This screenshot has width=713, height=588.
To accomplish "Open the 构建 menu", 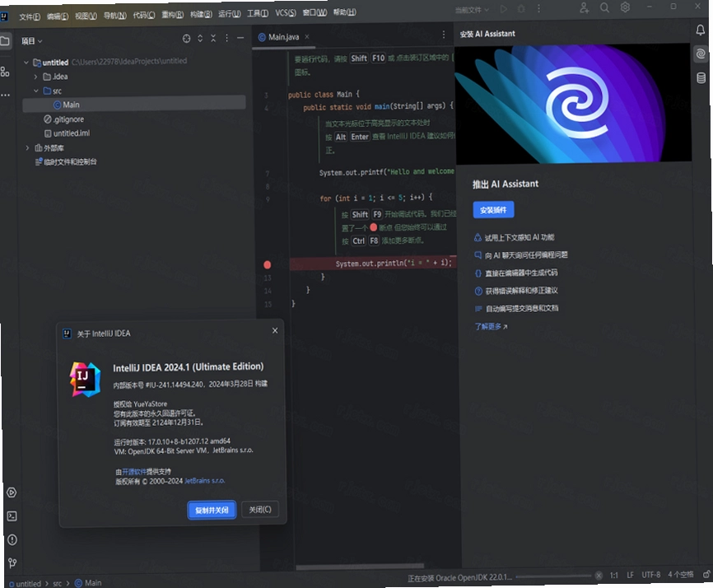I will pyautogui.click(x=201, y=14).
